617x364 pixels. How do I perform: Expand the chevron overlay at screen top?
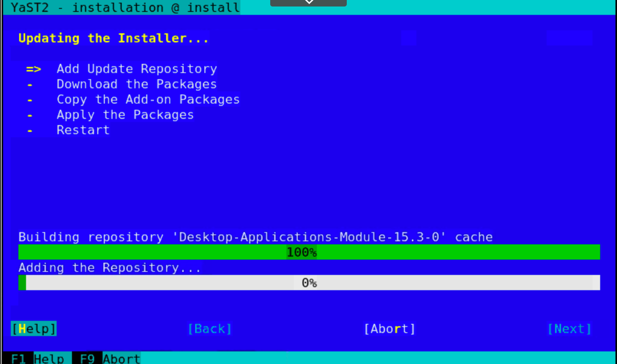(x=308, y=3)
